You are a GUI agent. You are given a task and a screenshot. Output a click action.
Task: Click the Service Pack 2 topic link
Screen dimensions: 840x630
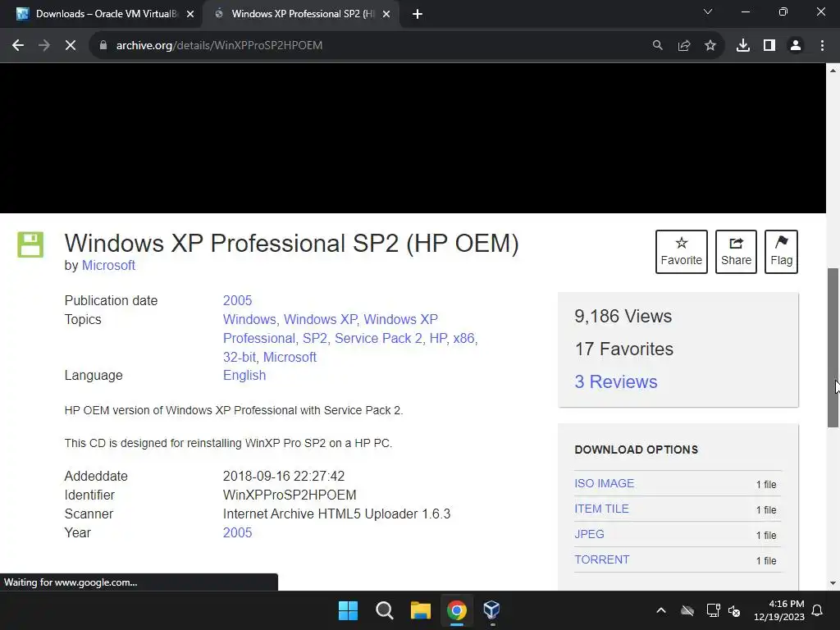(378, 338)
